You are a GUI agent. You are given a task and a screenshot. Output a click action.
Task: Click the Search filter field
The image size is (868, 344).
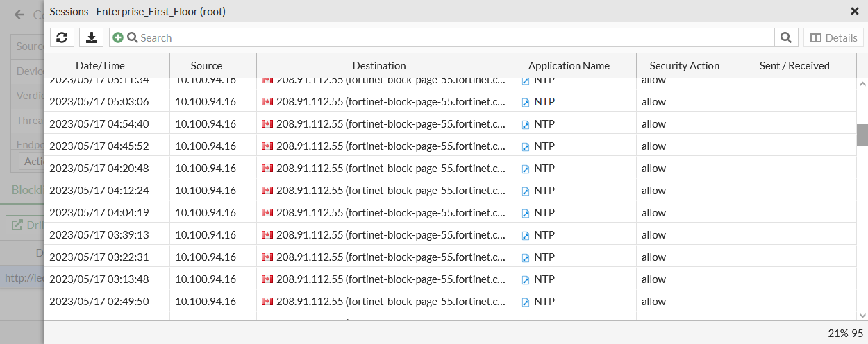451,37
